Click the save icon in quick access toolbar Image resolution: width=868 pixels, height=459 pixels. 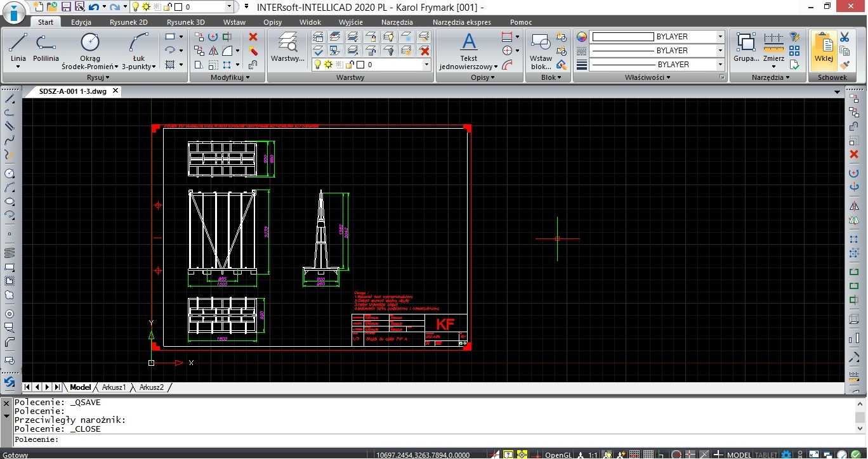coord(65,7)
